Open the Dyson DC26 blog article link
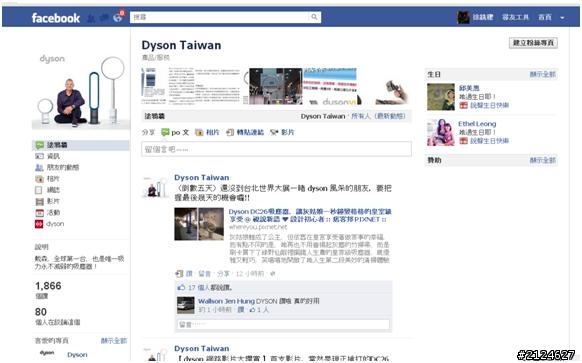This screenshot has height=363, width=582. pos(310,215)
